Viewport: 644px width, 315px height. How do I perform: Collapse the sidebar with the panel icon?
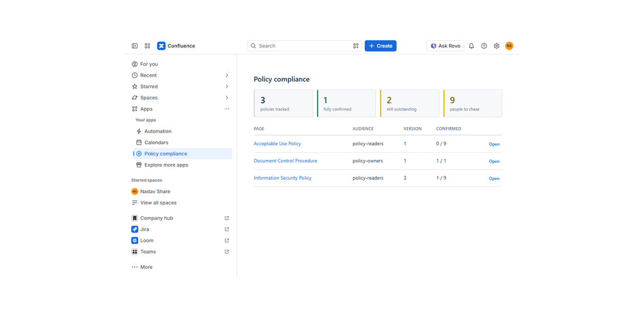point(135,46)
